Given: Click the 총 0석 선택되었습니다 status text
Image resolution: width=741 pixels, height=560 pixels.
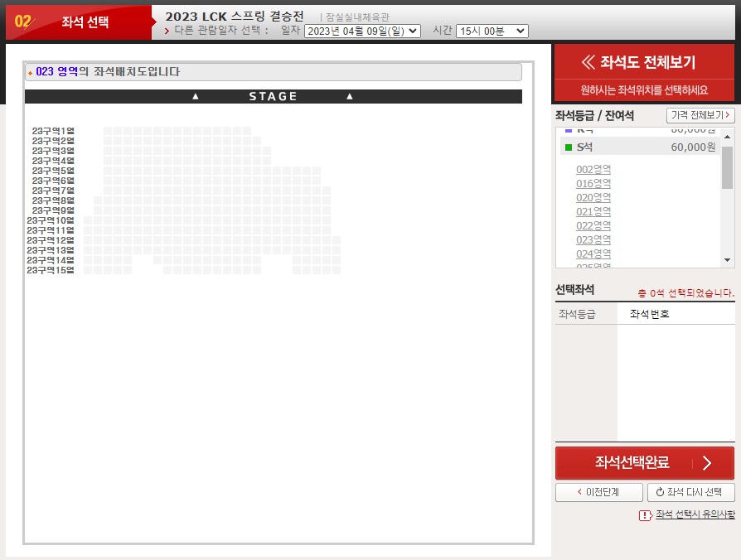Looking at the screenshot, I should (686, 293).
